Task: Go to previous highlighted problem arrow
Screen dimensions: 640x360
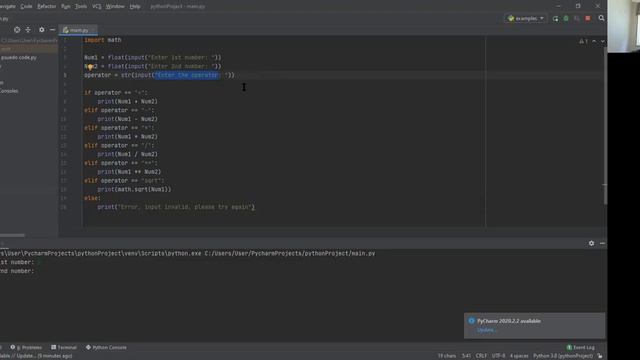Action: coord(594,41)
